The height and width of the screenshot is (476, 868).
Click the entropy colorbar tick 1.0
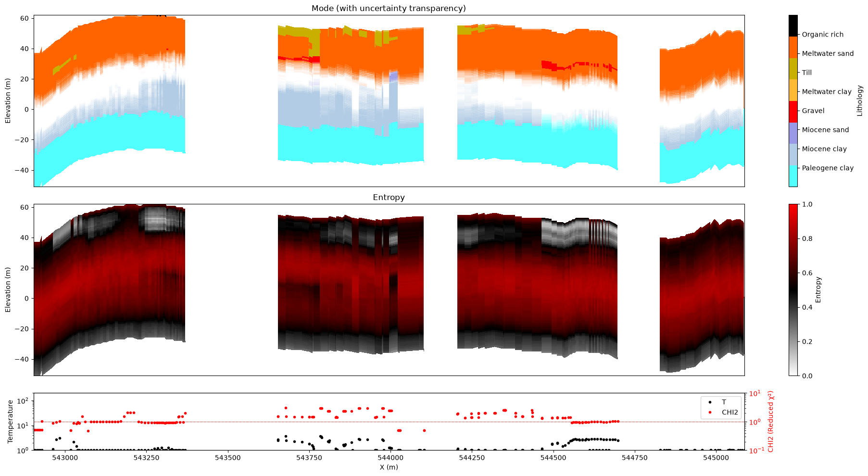806,204
